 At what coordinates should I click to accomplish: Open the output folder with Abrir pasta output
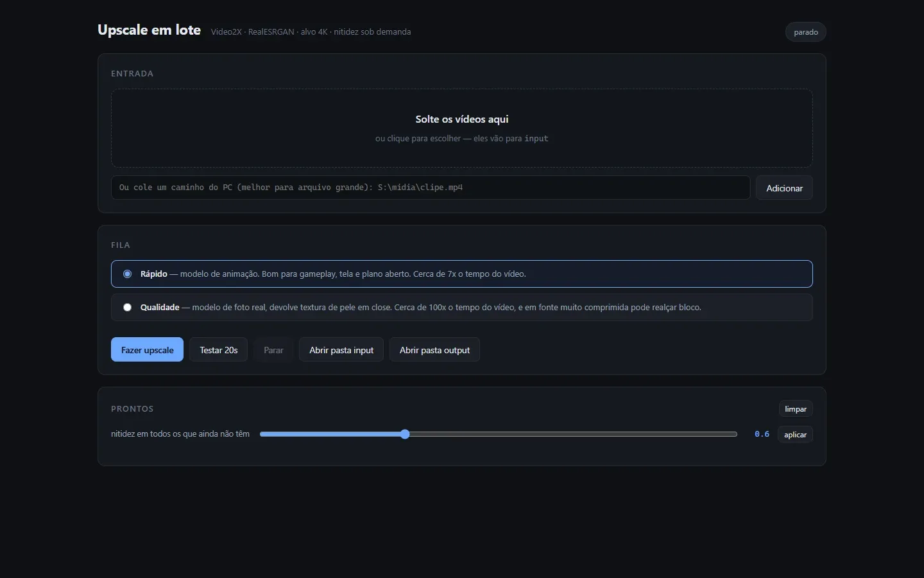click(434, 350)
